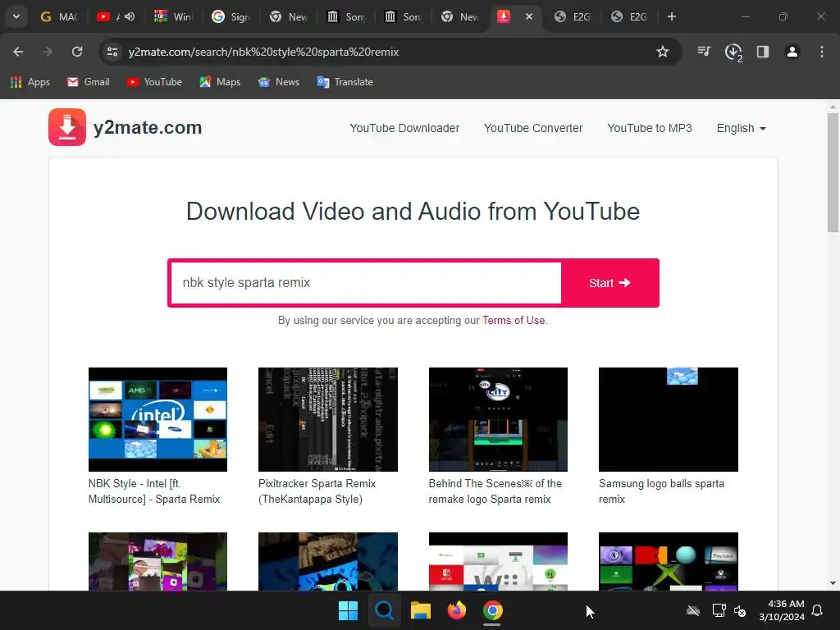The height and width of the screenshot is (630, 840).
Task: Go back with the browser back arrow
Action: (18, 52)
